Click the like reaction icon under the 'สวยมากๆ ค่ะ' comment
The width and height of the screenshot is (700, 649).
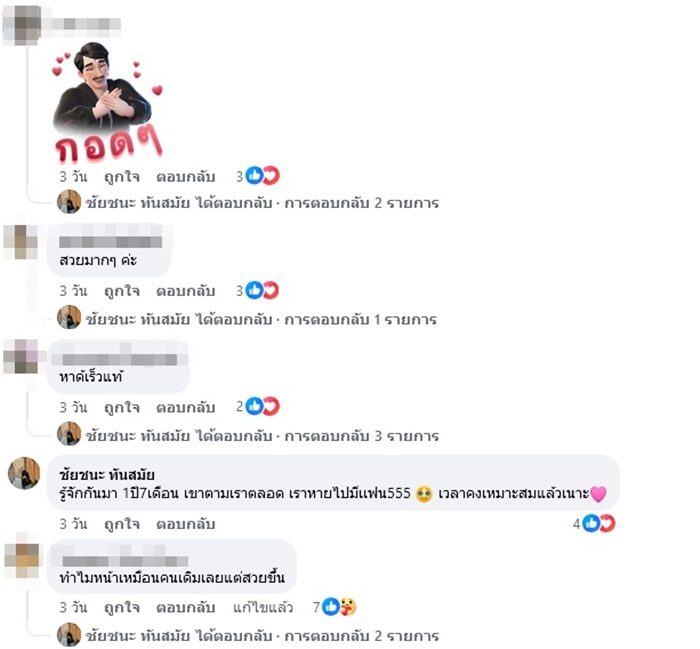click(x=254, y=291)
